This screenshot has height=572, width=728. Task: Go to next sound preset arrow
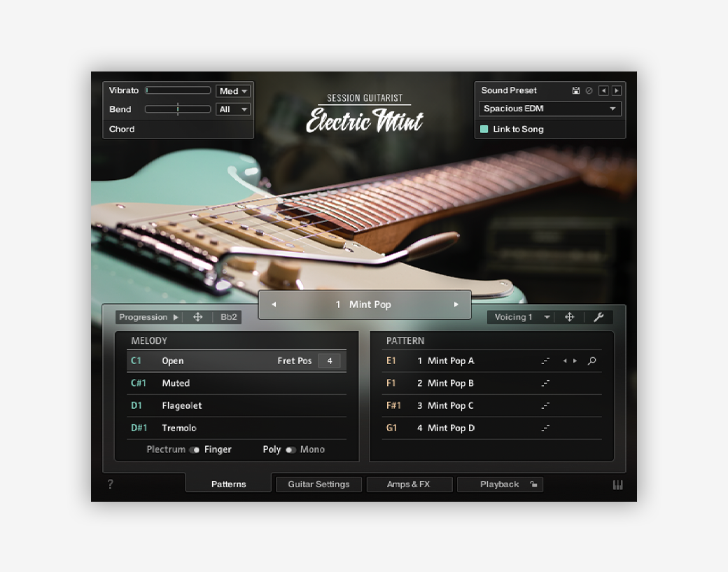tap(617, 90)
